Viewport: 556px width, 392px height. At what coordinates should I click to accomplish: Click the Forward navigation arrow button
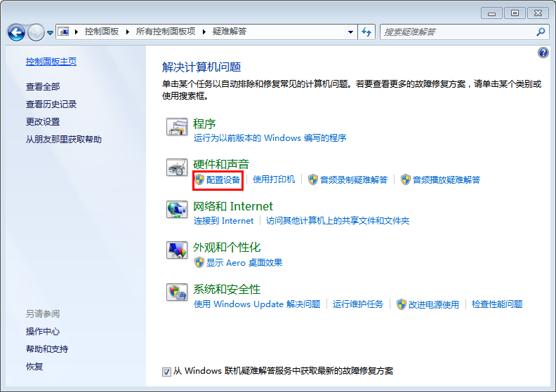click(x=36, y=32)
